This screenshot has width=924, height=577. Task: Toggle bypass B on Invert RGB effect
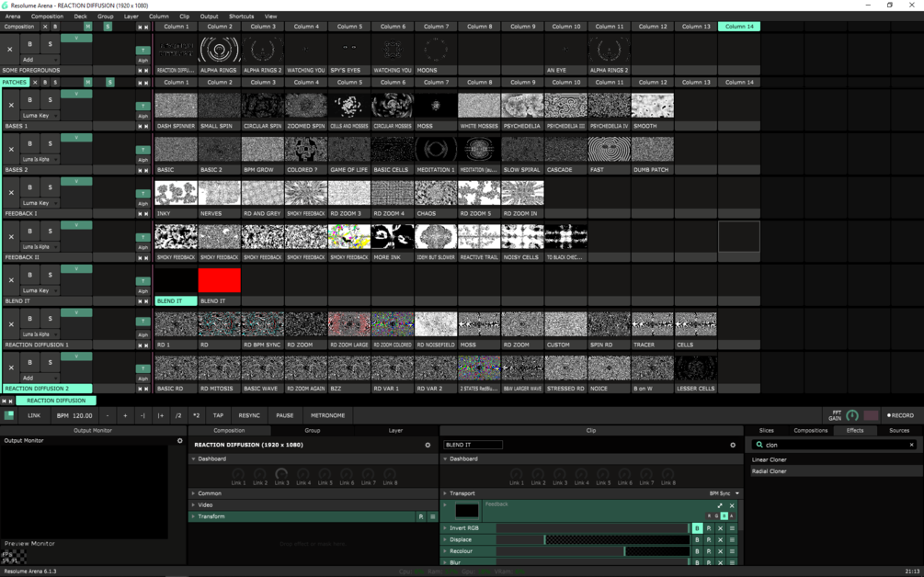(697, 528)
